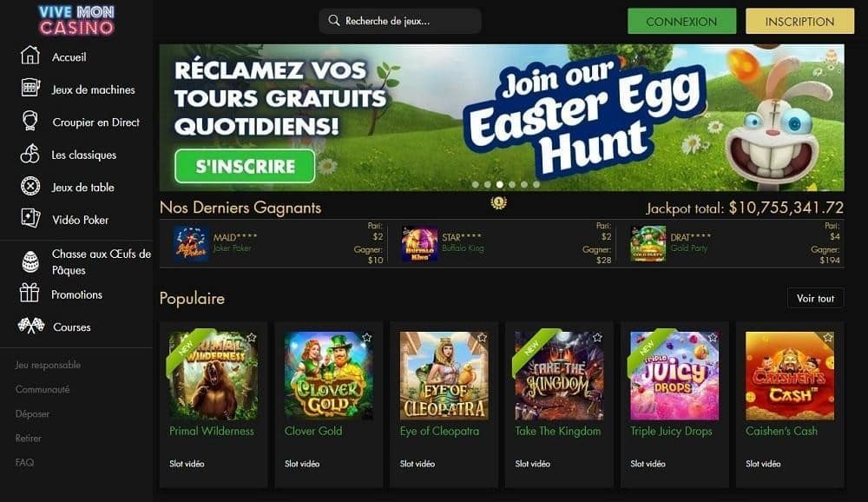Select the slot machine icon for Jeux de machines
Screen dimensions: 868x502
(30, 88)
